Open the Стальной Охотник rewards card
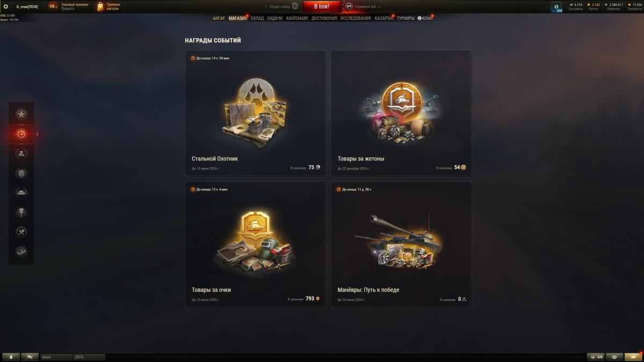The width and height of the screenshot is (644, 362). tap(256, 113)
